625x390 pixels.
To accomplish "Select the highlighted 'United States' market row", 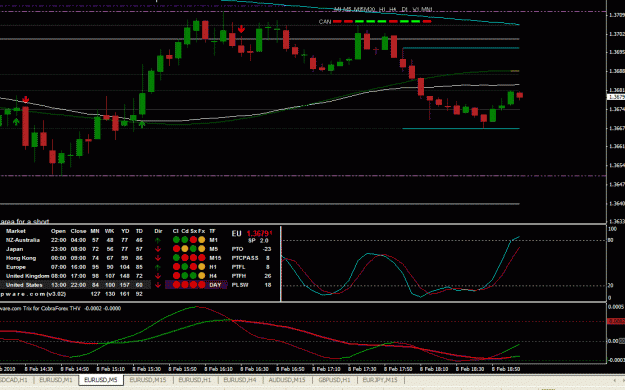I will pos(75,285).
